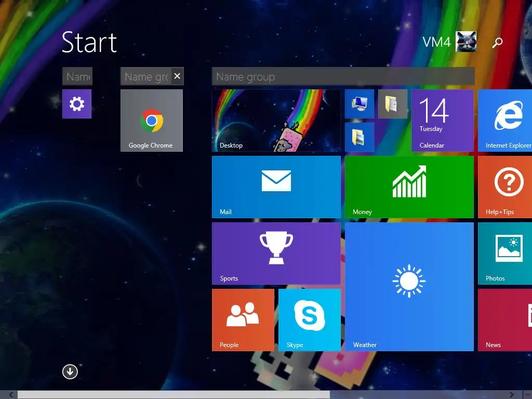Click the name field above Settings tile
Image resolution: width=532 pixels, height=399 pixels.
coord(77,76)
